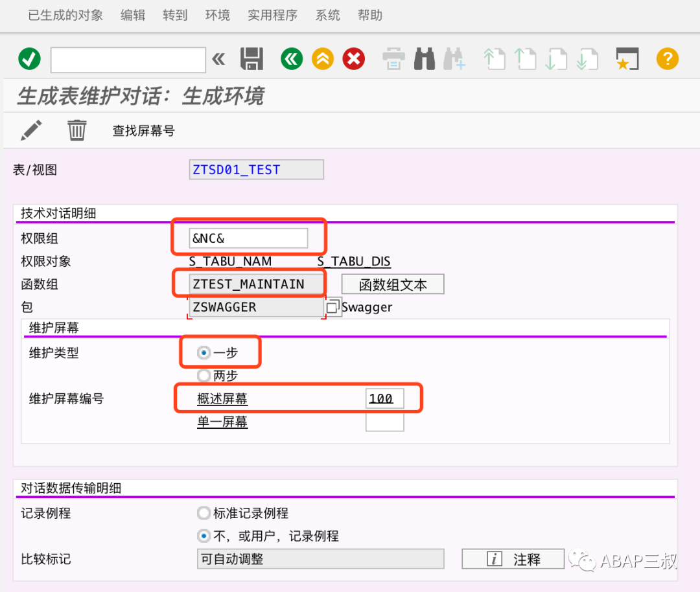Click the red Cancel icon
The height and width of the screenshot is (592, 700).
[x=354, y=59]
